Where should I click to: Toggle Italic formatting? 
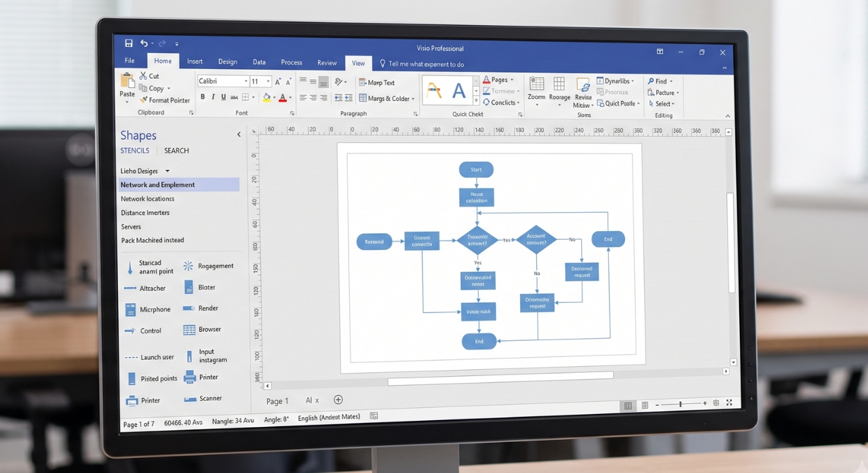[x=213, y=98]
